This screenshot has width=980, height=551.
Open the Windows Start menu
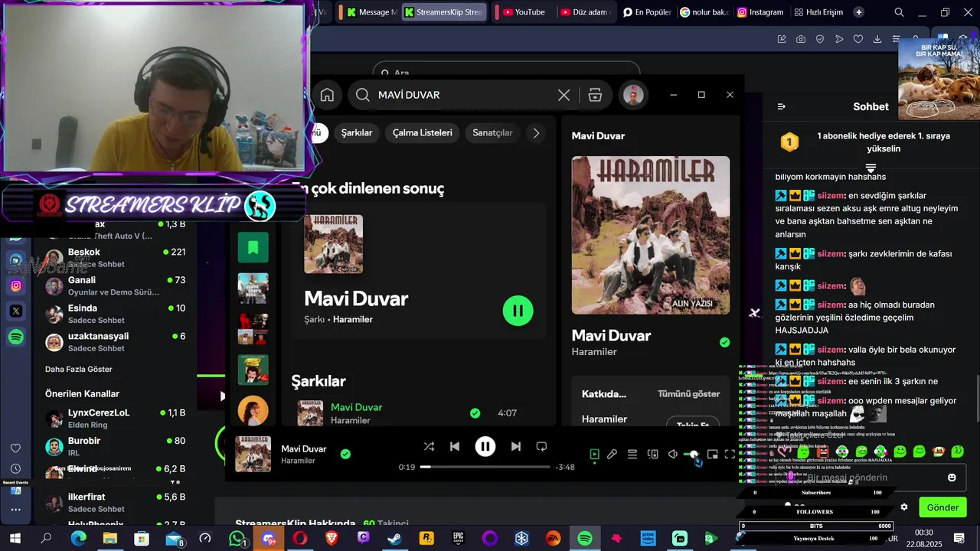coord(15,539)
